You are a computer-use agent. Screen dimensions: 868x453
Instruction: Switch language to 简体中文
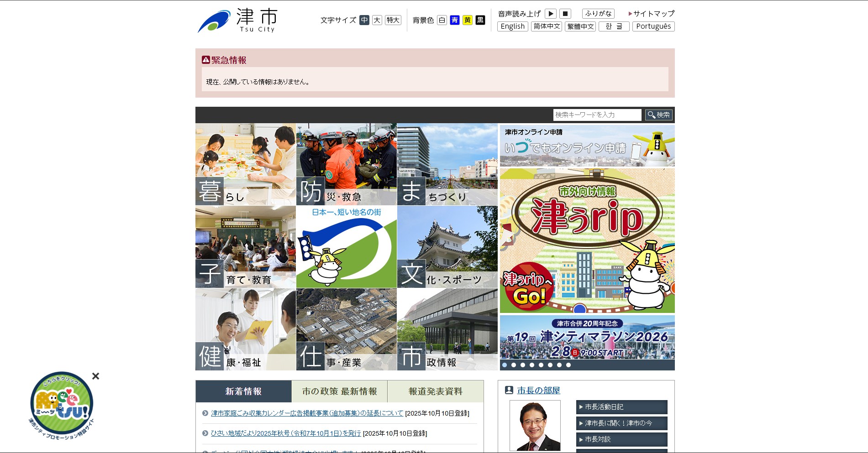(x=547, y=26)
